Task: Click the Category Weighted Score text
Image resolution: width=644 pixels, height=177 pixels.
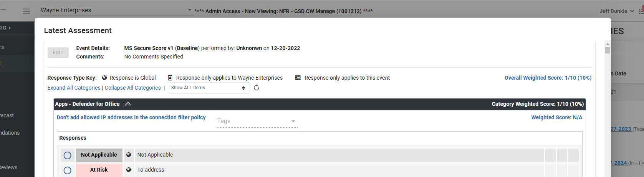Action: click(x=538, y=104)
